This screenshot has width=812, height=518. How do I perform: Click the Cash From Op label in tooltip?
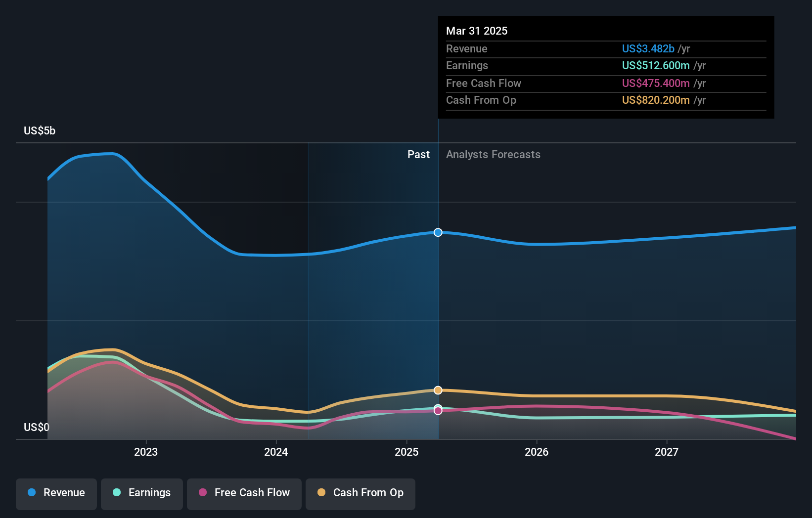(481, 100)
